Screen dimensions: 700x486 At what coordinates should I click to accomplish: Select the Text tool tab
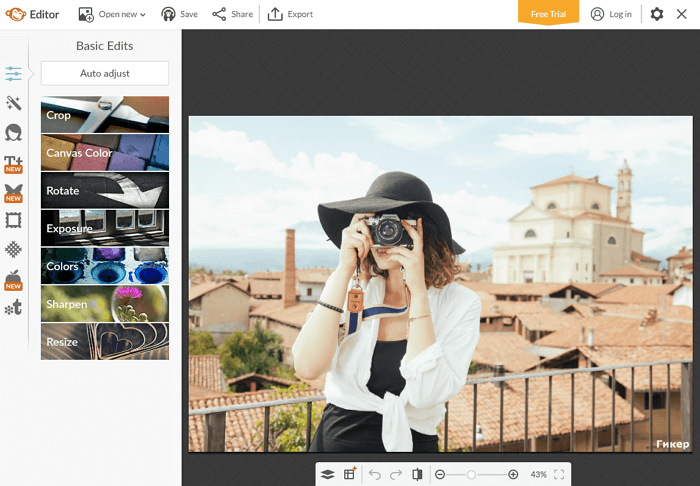pos(14,163)
